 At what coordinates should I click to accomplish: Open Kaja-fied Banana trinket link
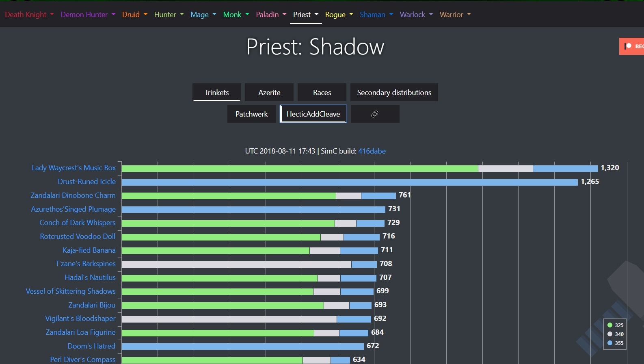(89, 250)
